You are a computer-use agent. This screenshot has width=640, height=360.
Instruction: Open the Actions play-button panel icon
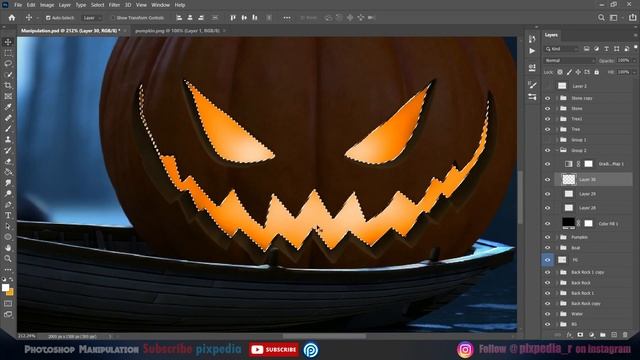click(x=532, y=51)
